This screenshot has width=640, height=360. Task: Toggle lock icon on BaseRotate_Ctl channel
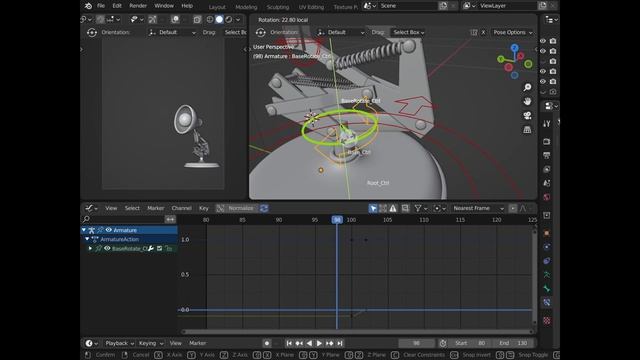[168, 248]
